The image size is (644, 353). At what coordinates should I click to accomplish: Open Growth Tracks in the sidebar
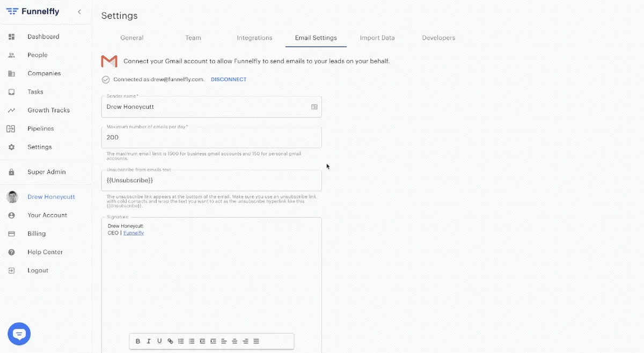point(48,111)
